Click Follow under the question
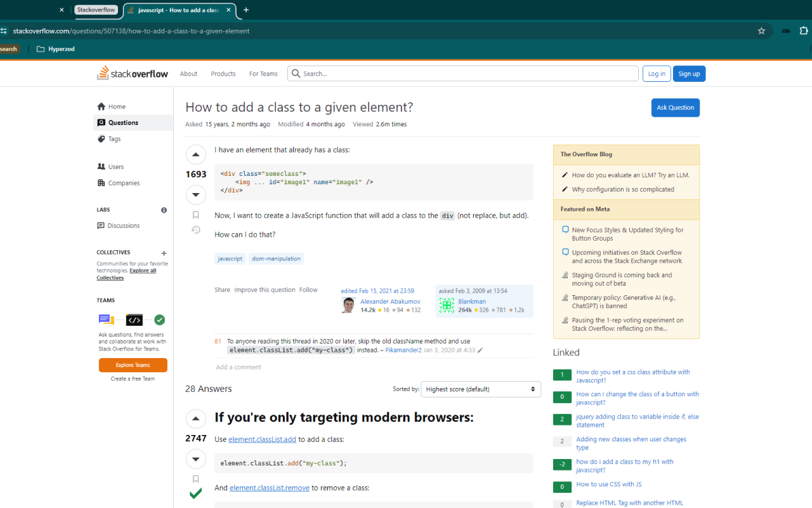This screenshot has height=508, width=812. [308, 290]
